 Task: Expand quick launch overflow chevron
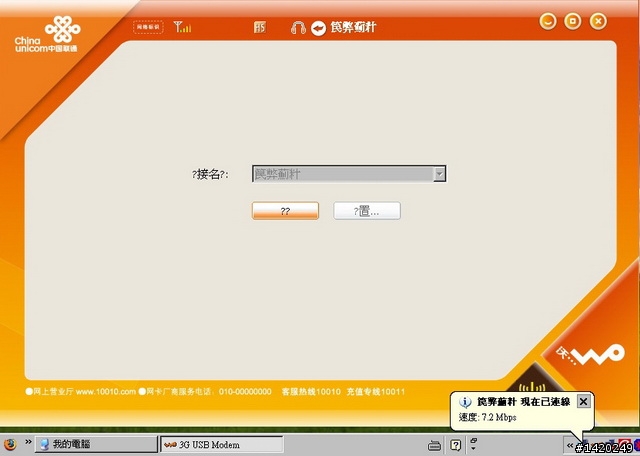click(28, 441)
